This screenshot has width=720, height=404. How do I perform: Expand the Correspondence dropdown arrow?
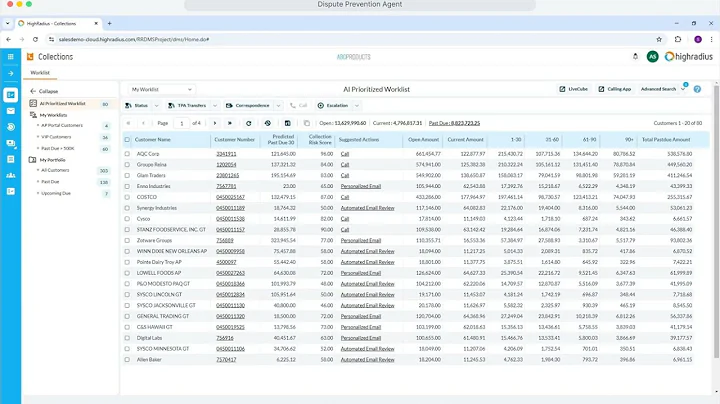pyautogui.click(x=278, y=106)
